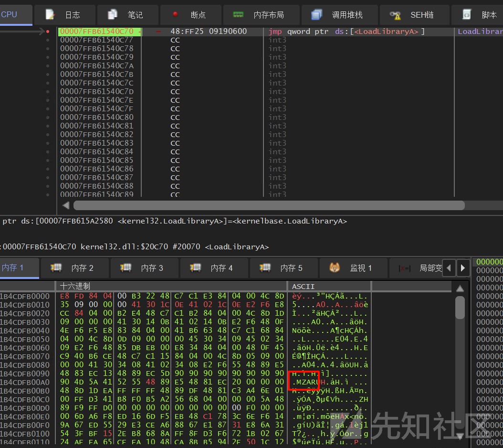
Task: Set breakpoint on row 00007FFB61540C80
Action: 48,117
